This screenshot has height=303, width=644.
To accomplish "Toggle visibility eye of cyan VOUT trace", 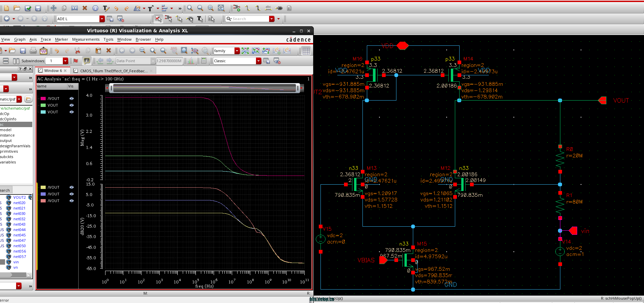I will tap(72, 112).
